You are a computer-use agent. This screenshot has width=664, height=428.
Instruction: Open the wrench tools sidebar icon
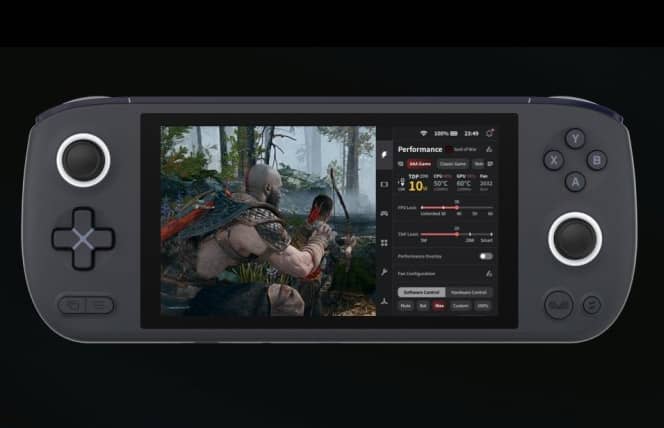[385, 270]
